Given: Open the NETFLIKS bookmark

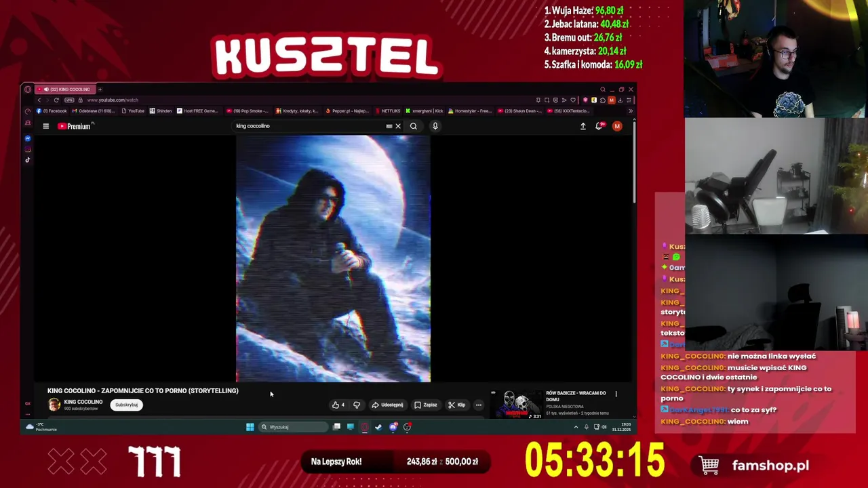Looking at the screenshot, I should (388, 111).
